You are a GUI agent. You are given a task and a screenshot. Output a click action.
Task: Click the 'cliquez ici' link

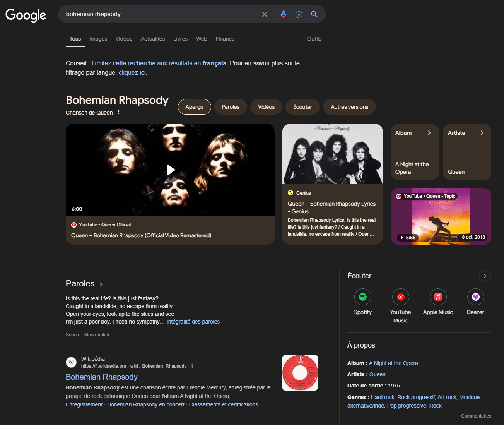(132, 72)
